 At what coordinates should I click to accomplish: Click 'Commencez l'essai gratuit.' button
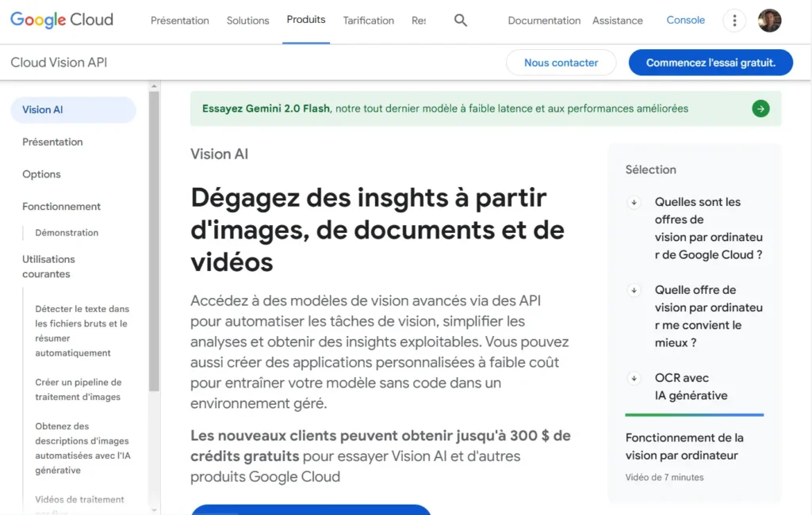[x=710, y=63]
